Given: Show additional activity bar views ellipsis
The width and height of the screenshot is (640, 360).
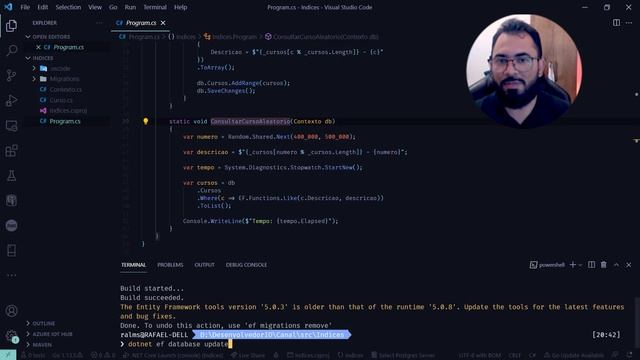Looking at the screenshot, I should 11,276.
